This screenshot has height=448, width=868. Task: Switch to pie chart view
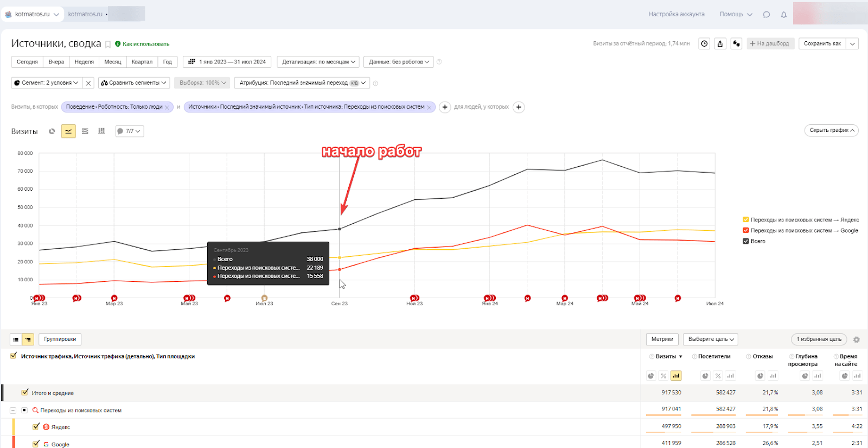[x=52, y=131]
